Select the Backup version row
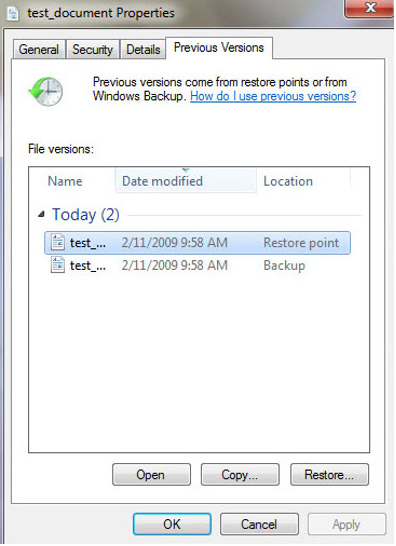 [197, 265]
